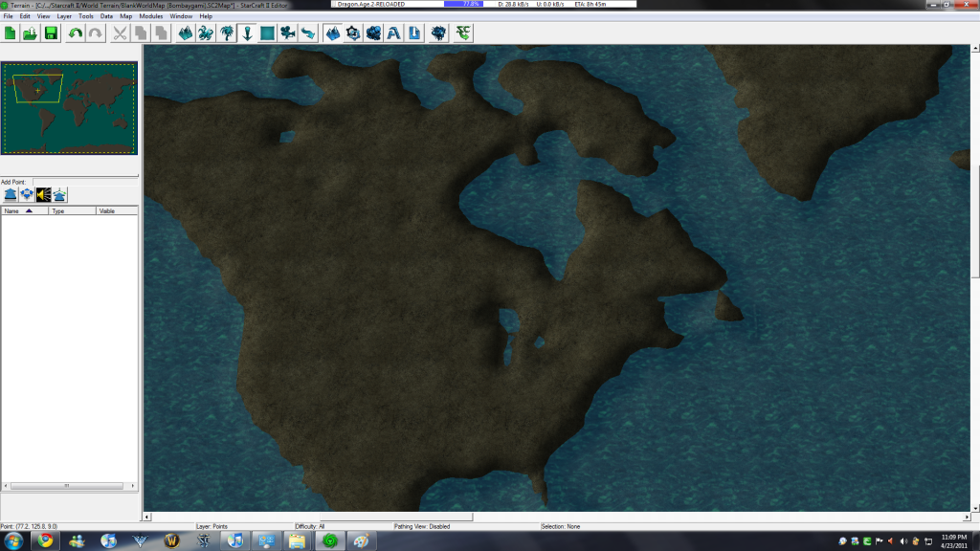980x551 pixels.
Task: Open the Tools menu
Action: pyautogui.click(x=85, y=16)
